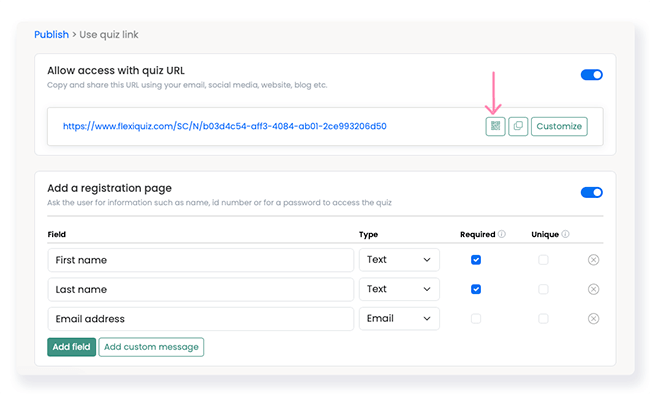This screenshot has width=650, height=394.
Task: Click the Add field button
Action: tap(71, 347)
